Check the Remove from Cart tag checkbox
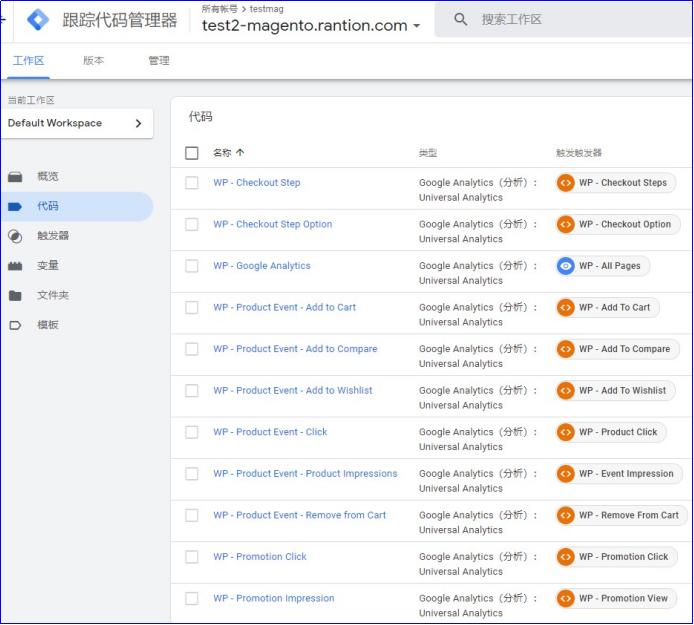Viewport: 694px width, 625px height. 192,516
